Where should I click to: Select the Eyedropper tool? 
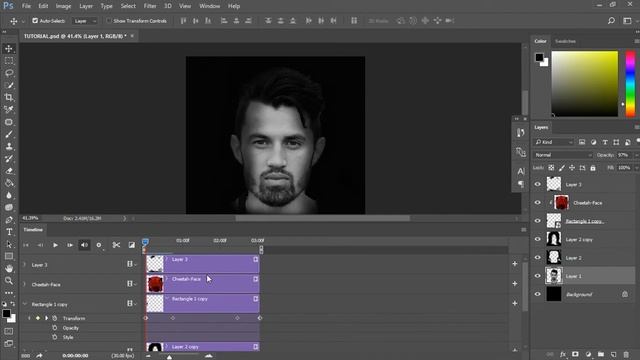(9, 109)
